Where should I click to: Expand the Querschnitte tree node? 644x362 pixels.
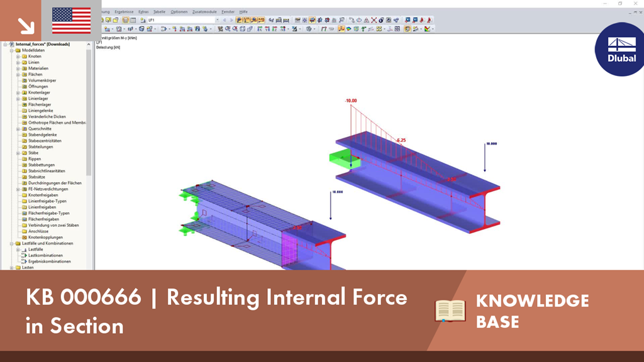point(18,128)
